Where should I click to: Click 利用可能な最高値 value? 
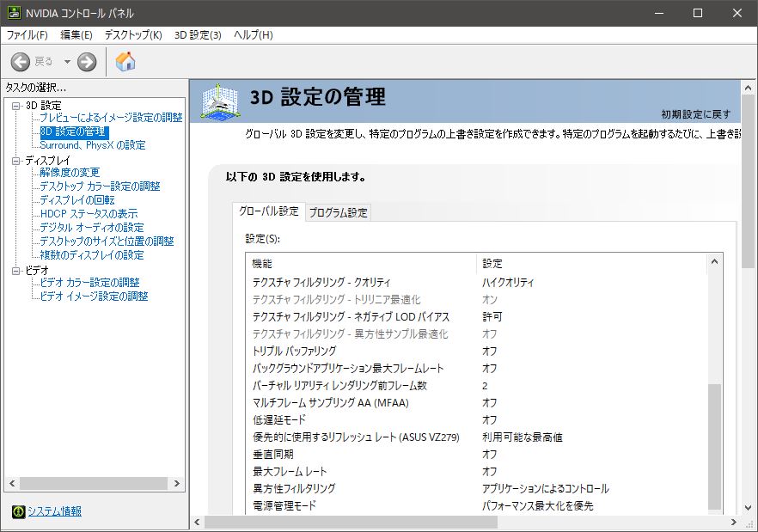tap(523, 437)
